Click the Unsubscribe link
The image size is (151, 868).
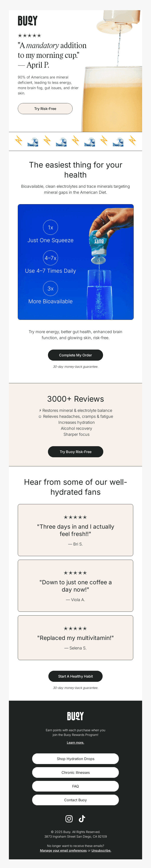pos(101,850)
